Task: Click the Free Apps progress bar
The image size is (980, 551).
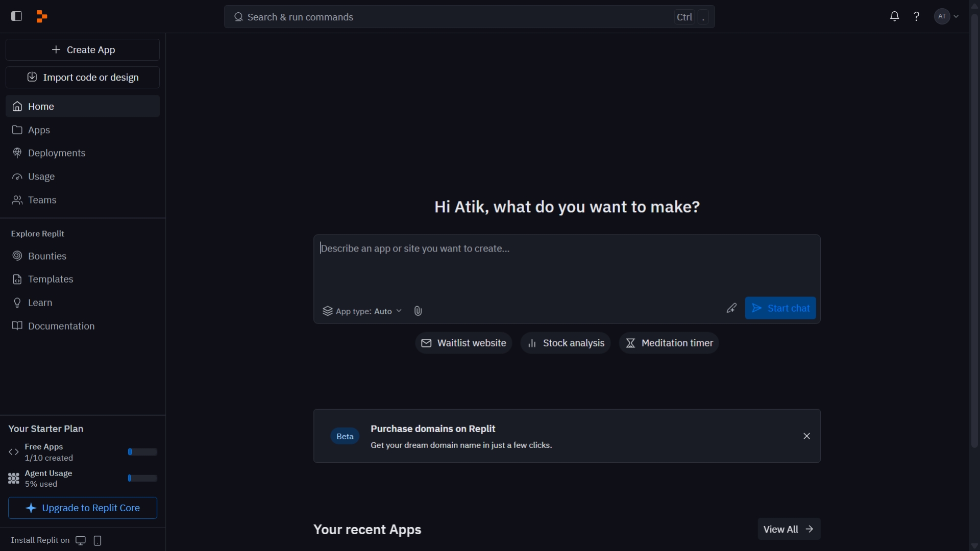Action: tap(142, 452)
